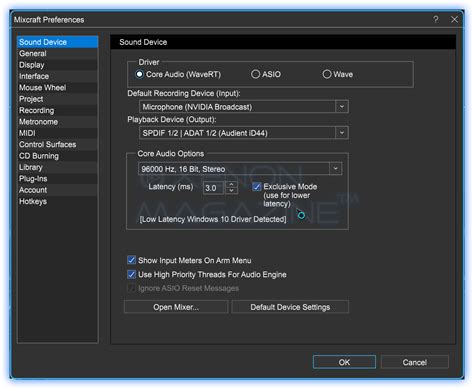Click the Latency value field

coord(213,188)
